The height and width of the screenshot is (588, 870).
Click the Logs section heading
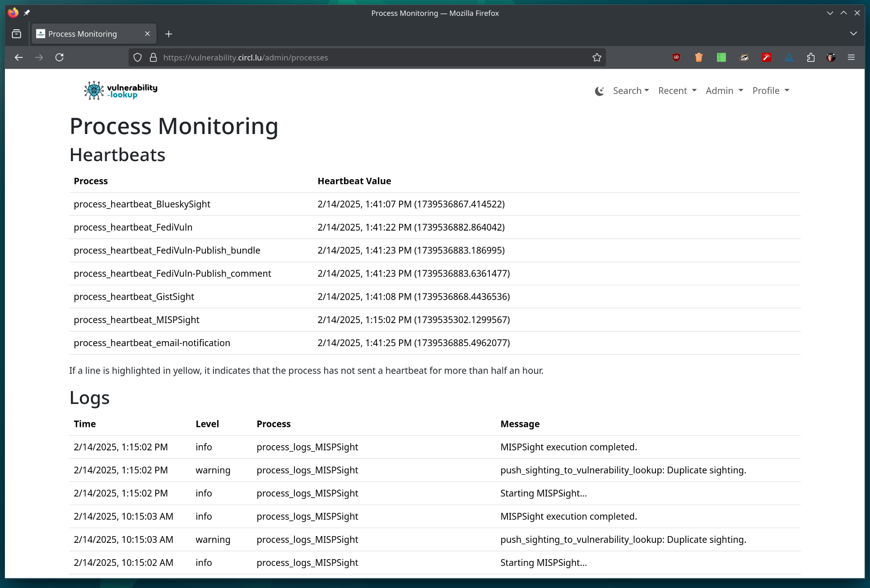(x=89, y=398)
